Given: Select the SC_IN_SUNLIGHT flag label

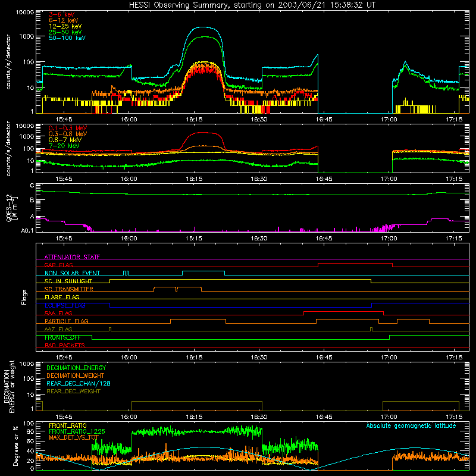Looking at the screenshot, I should click(68, 281).
